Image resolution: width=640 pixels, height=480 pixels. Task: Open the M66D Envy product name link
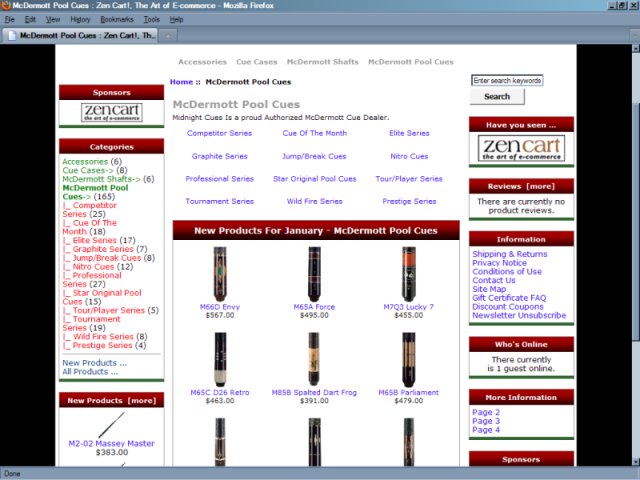pos(220,307)
